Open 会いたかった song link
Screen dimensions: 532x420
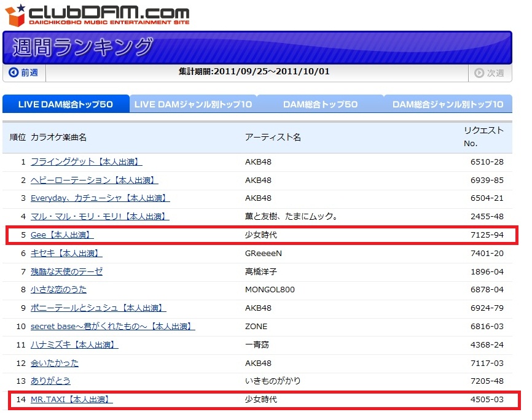54,363
